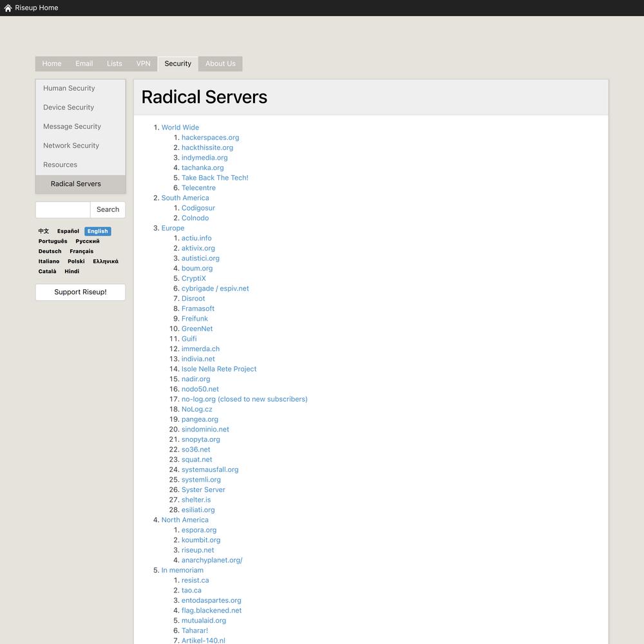Open the Disroot link

point(193,299)
